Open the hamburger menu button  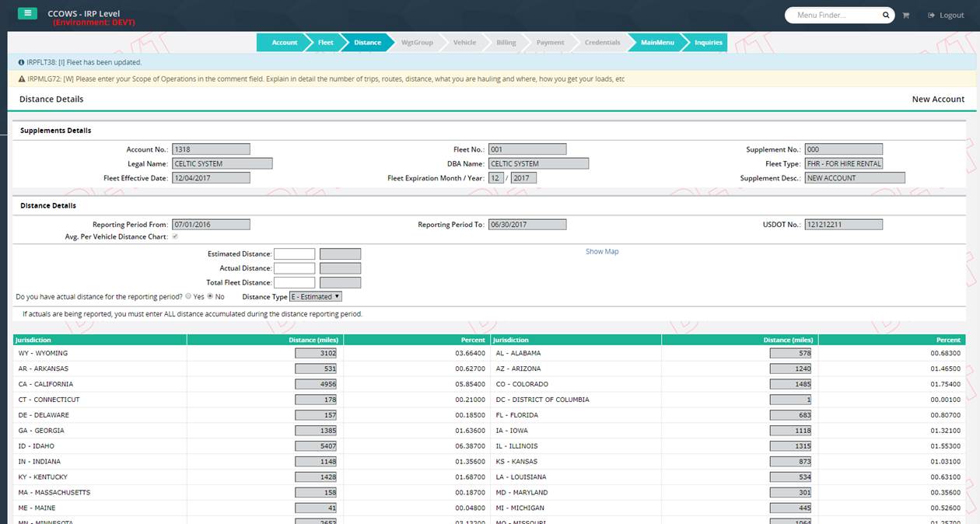(x=27, y=13)
